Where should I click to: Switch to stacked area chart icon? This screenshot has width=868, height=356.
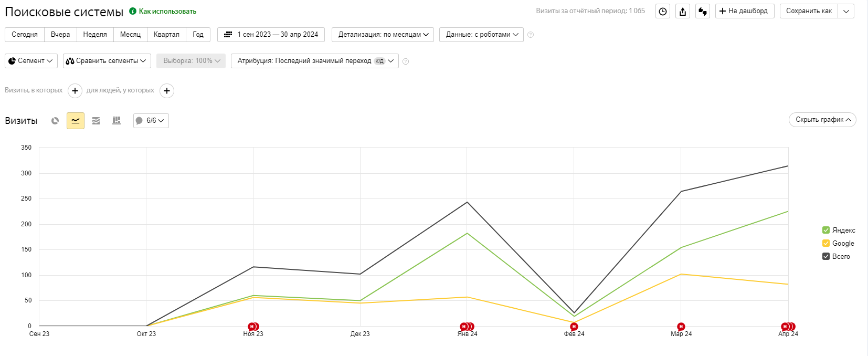[x=96, y=121]
